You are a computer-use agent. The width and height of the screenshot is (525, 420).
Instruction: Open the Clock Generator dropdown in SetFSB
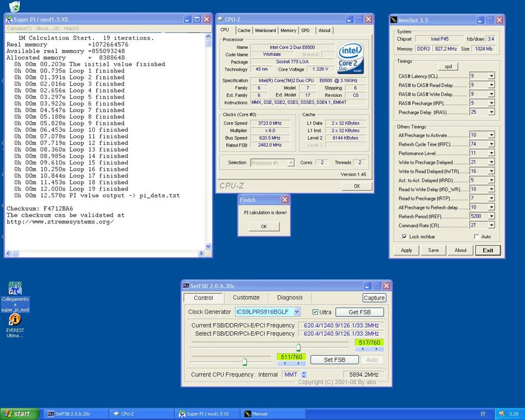[297, 312]
